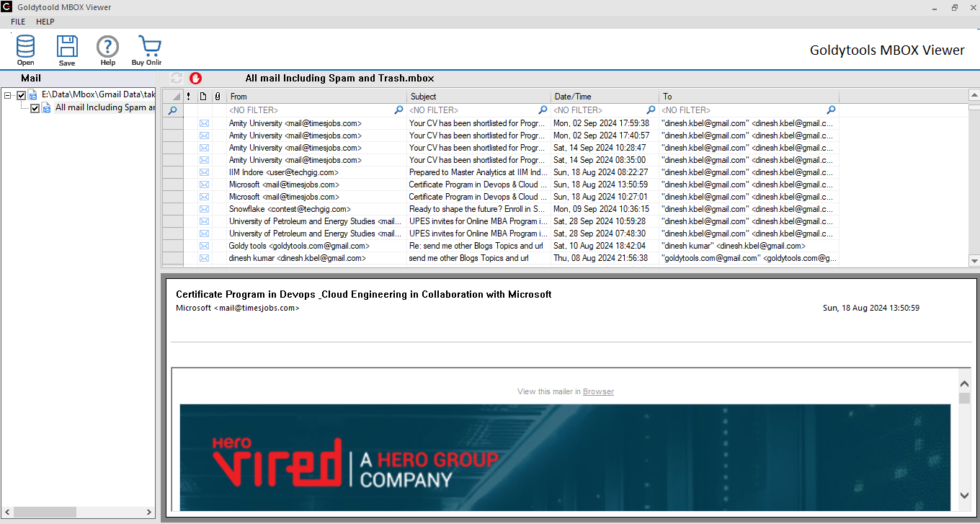Toggle checkbox for E:\Data\Mbox root folder
Image resolution: width=980 pixels, height=524 pixels.
(x=21, y=95)
